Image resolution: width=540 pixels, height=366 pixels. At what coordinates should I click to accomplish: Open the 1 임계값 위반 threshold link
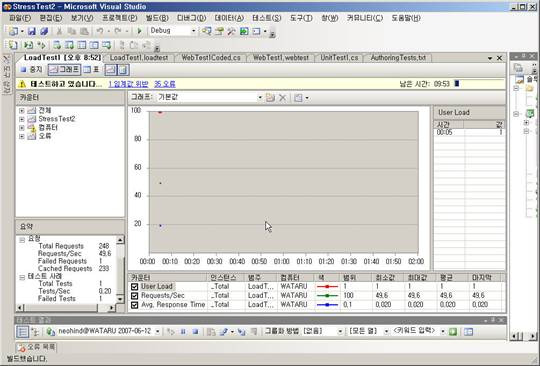[x=128, y=84]
